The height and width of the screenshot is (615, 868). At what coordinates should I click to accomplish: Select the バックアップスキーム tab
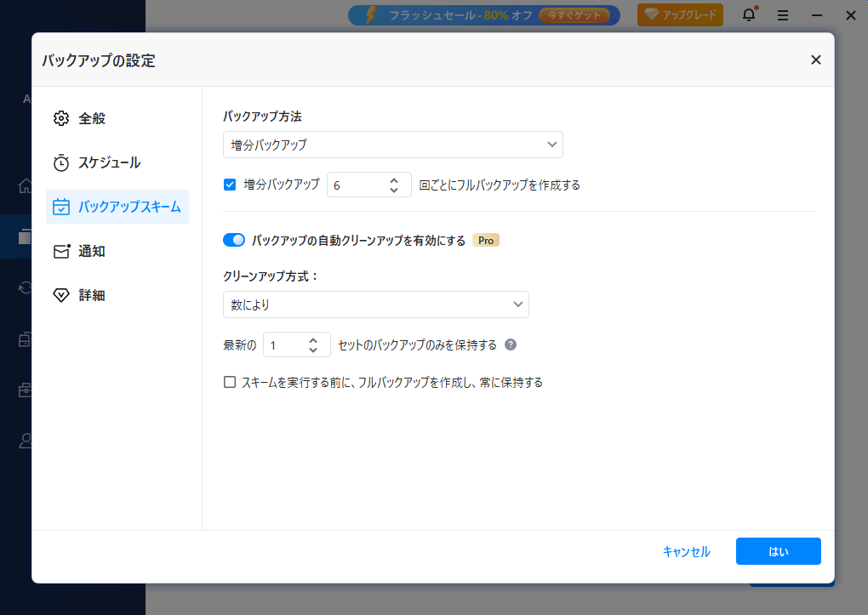(x=117, y=207)
